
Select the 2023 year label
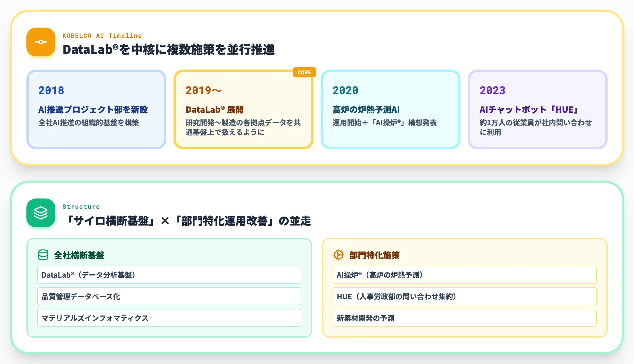point(492,91)
